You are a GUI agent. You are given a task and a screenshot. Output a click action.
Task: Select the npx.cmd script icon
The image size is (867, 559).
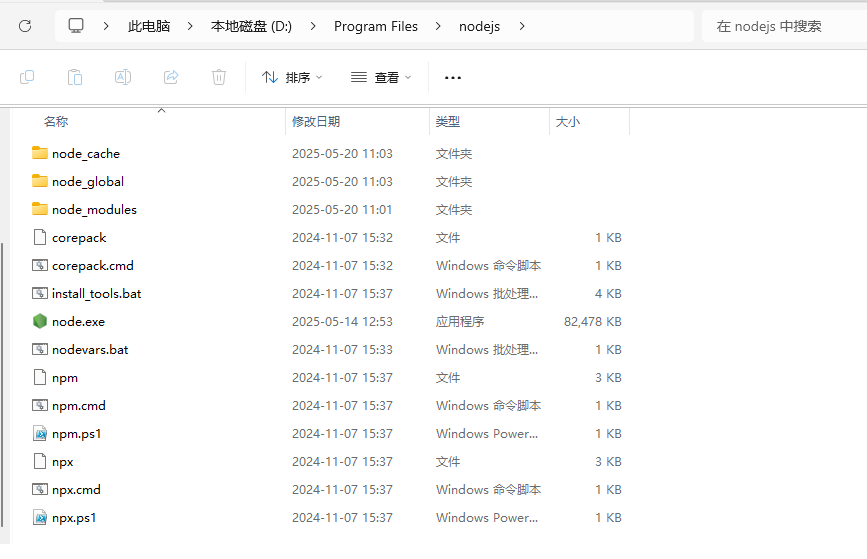pyautogui.click(x=40, y=489)
